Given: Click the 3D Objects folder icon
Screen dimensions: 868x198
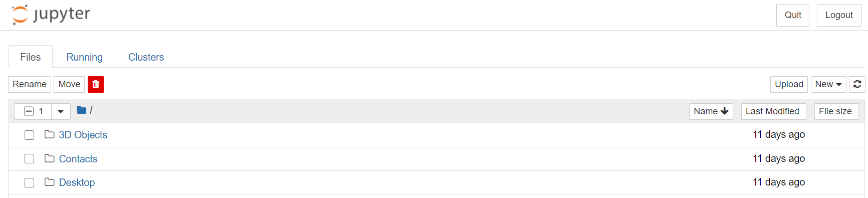Looking at the screenshot, I should (x=49, y=134).
